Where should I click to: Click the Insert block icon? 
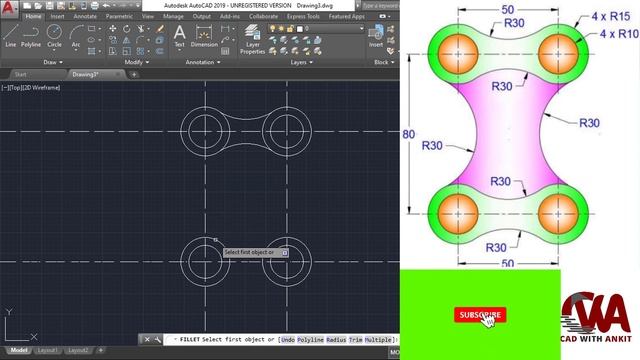[376, 36]
